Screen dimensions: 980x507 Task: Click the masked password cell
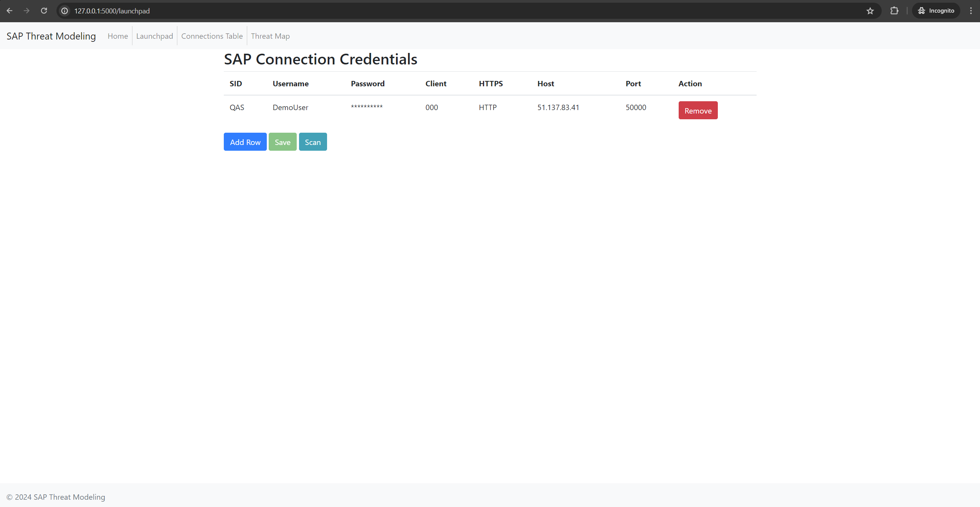tap(367, 107)
